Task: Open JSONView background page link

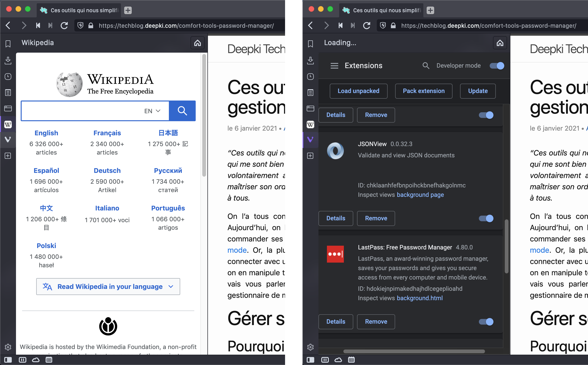Action: 420,194
